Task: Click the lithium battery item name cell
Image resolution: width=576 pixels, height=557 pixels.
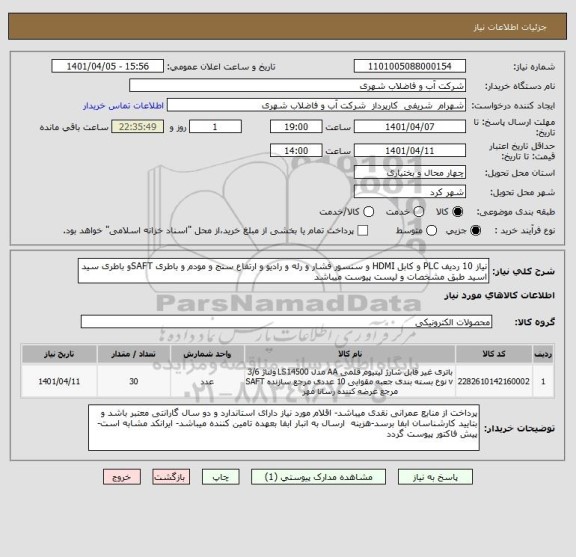Action: (350, 381)
